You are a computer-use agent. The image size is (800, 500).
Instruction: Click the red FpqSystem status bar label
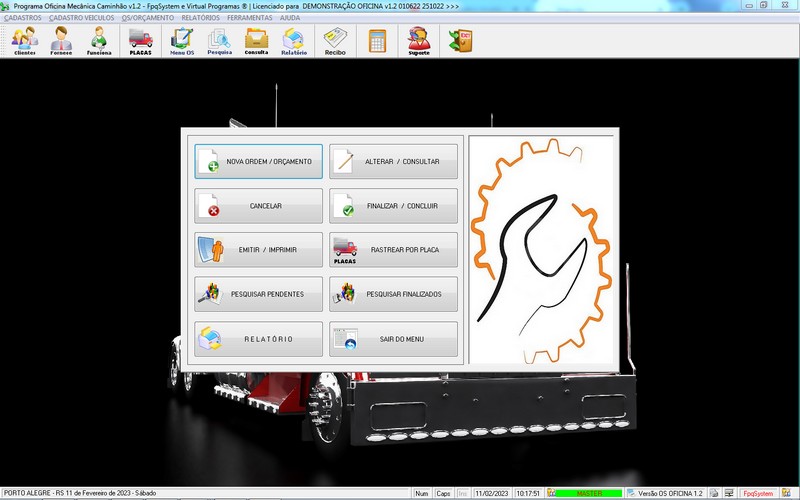pyautogui.click(x=758, y=493)
